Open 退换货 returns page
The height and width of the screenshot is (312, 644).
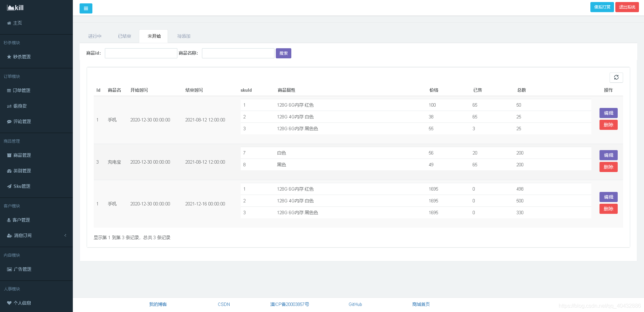pyautogui.click(x=17, y=106)
